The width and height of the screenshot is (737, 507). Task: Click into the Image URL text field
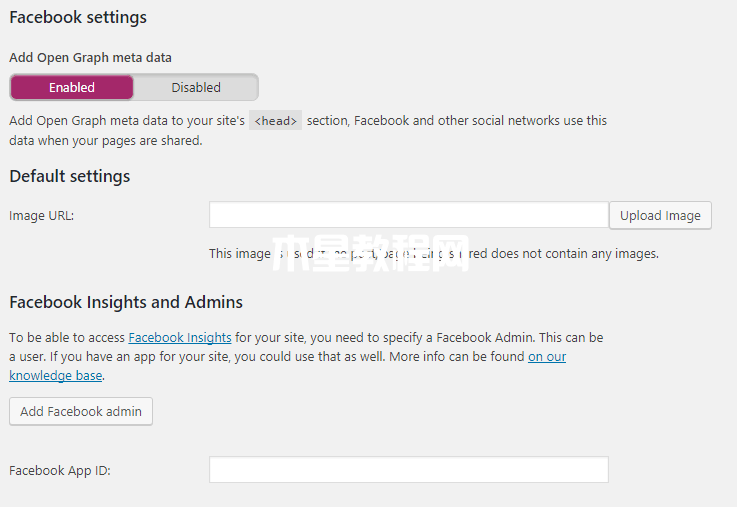tap(409, 215)
